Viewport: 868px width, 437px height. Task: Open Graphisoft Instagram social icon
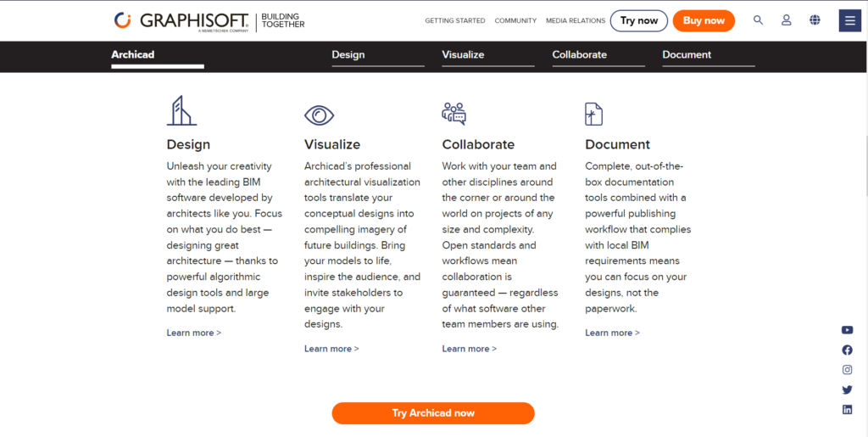click(847, 370)
